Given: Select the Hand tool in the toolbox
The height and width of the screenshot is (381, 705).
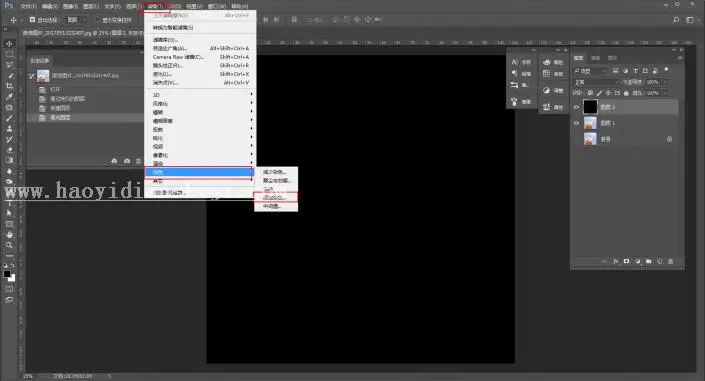Looking at the screenshot, I should pyautogui.click(x=9, y=234).
